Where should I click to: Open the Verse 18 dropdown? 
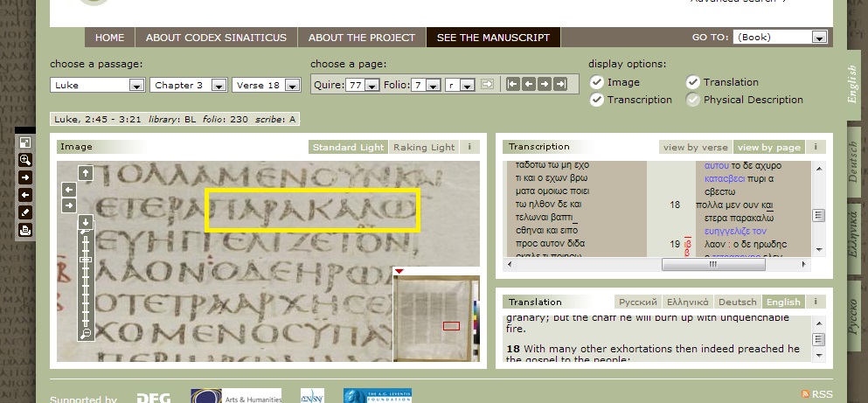[267, 86]
